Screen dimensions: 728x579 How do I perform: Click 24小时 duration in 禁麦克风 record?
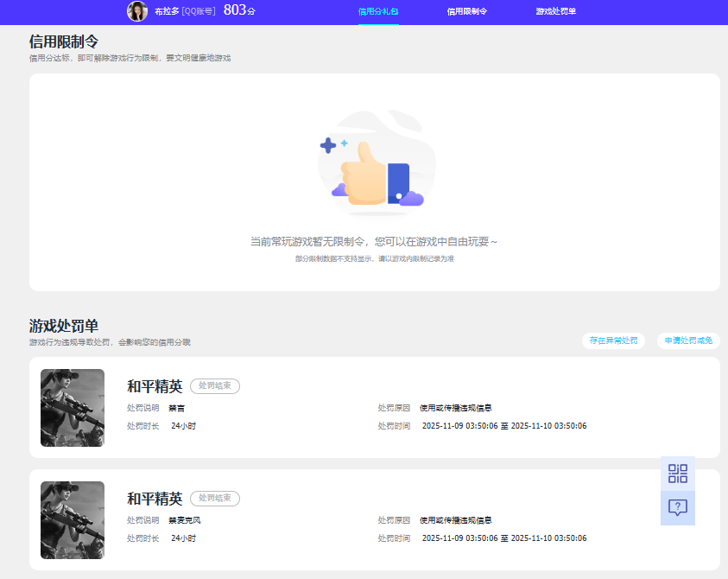[x=183, y=538]
